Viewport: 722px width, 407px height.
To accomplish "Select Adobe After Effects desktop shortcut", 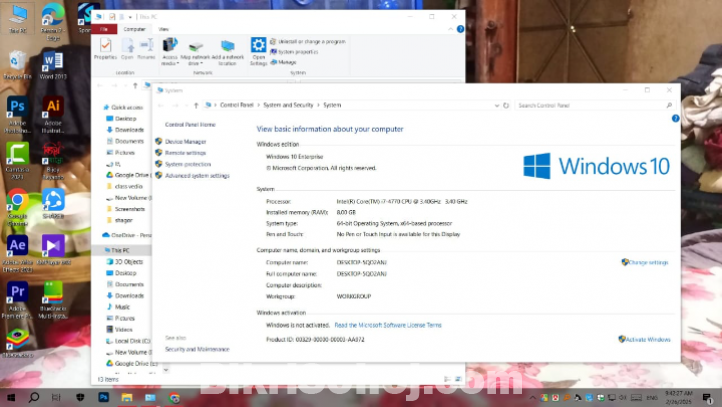I will (17, 253).
